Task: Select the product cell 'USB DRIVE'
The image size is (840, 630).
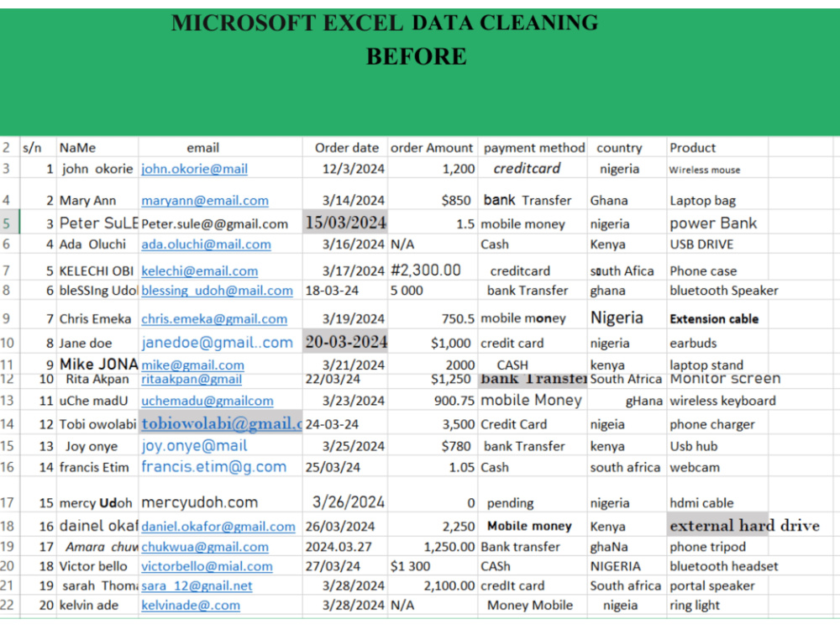Action: pyautogui.click(x=717, y=244)
